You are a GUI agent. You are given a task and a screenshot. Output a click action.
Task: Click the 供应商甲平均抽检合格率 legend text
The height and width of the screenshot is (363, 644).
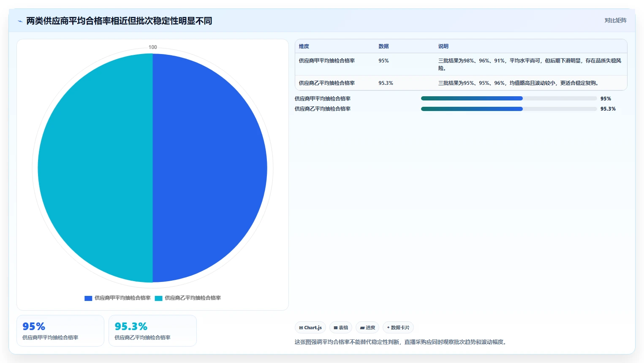[122, 298]
